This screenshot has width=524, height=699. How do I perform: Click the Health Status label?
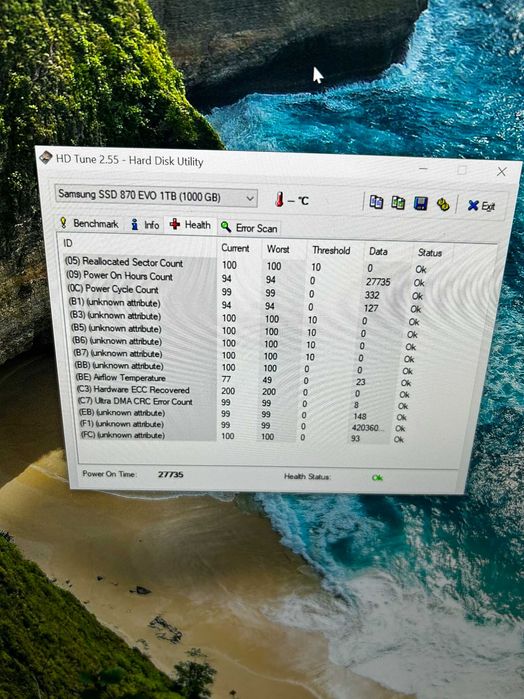coord(307,477)
